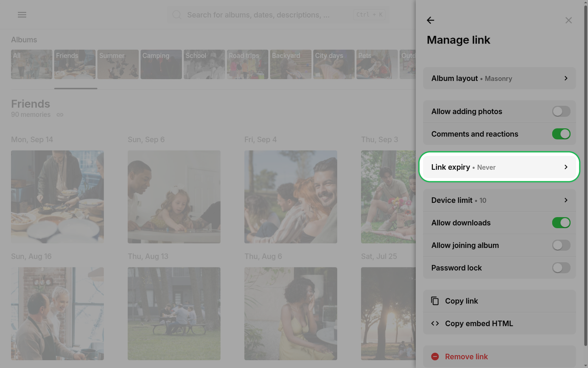Open the Sun, Aug 16 photo

[x=57, y=314]
